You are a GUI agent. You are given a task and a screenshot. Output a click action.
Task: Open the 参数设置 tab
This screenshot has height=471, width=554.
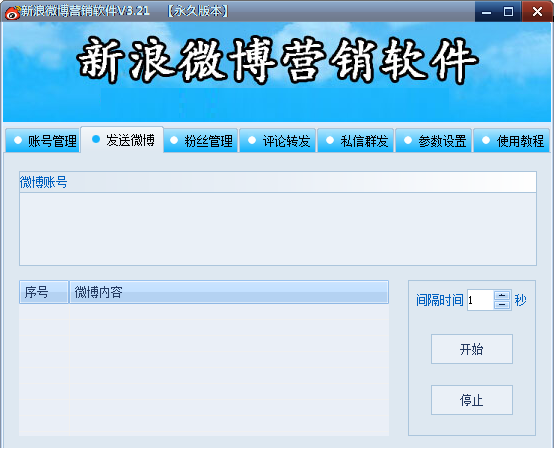pyautogui.click(x=434, y=141)
